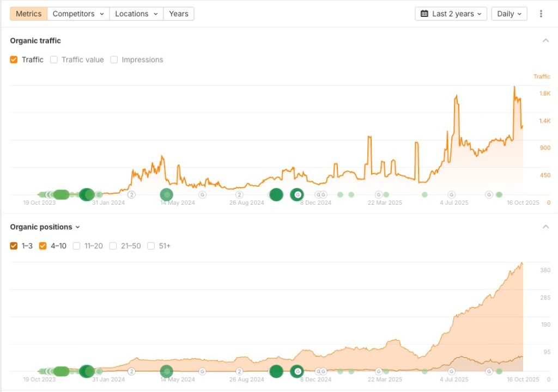The width and height of the screenshot is (558, 392).
Task: Click green G marker near 8 Dec 2024 in traffic chart
Action: click(297, 194)
